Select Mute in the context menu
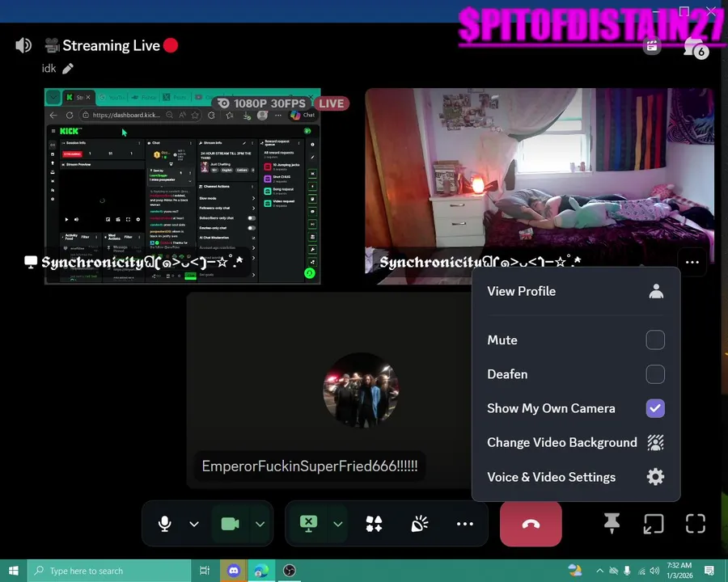 576,339
